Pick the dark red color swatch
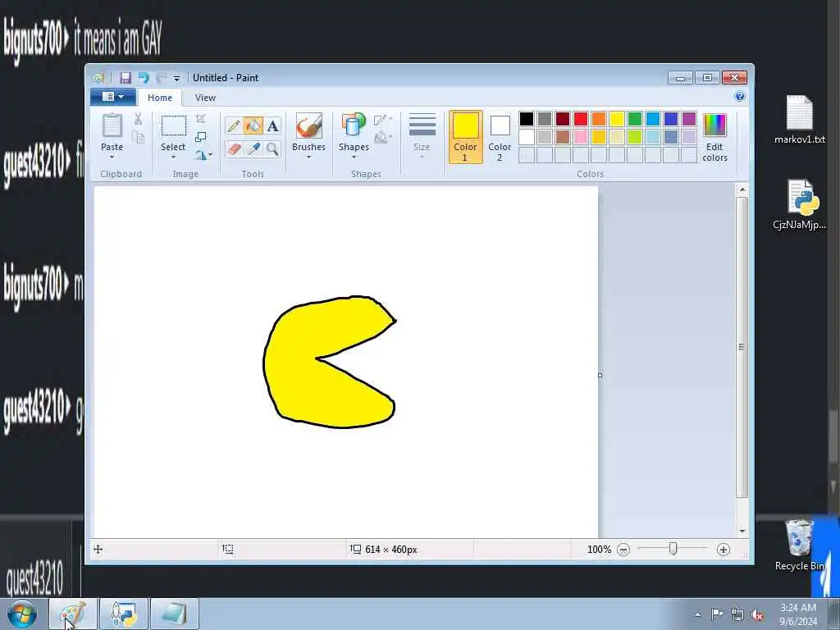Viewport: 840px width, 630px height. point(563,118)
